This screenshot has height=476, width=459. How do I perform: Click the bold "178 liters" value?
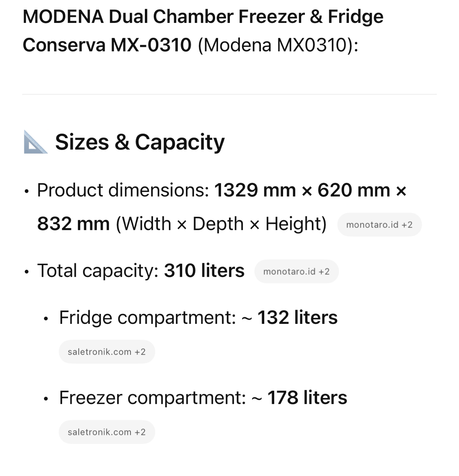point(307,398)
